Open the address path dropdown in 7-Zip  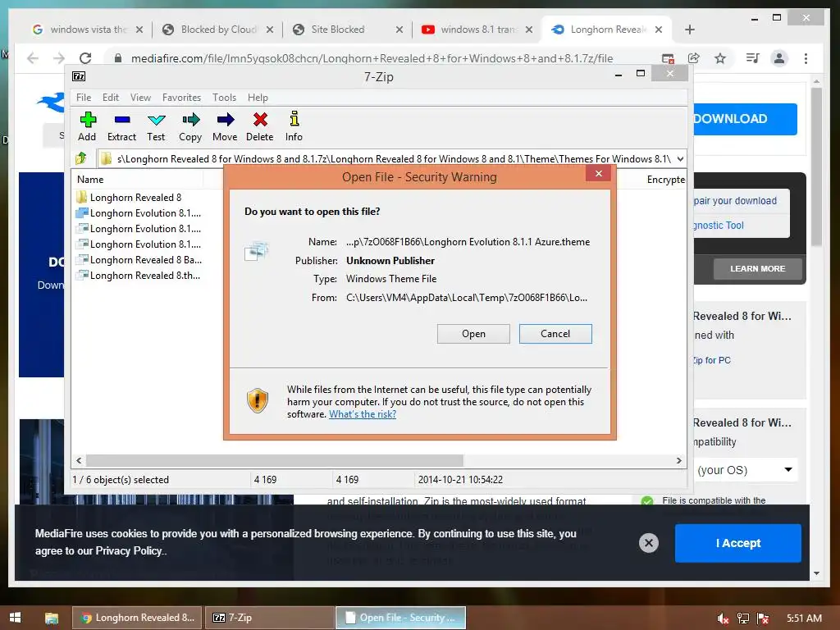point(680,158)
